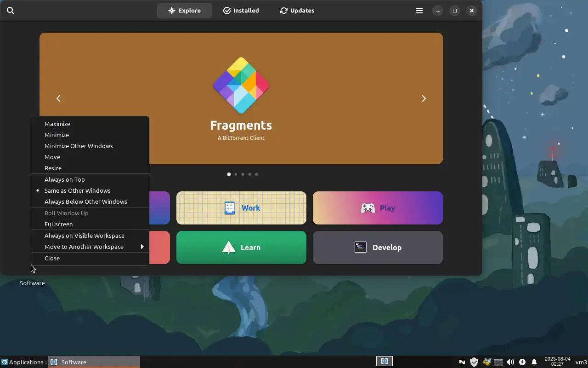Viewport: 588px width, 368px height.
Task: Select Fullscreen in the window menu
Action: [90, 224]
